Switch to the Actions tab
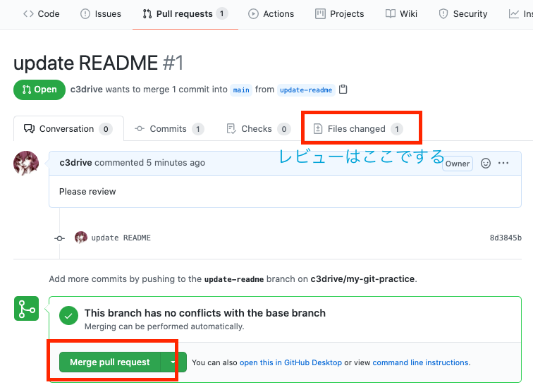 coord(271,14)
